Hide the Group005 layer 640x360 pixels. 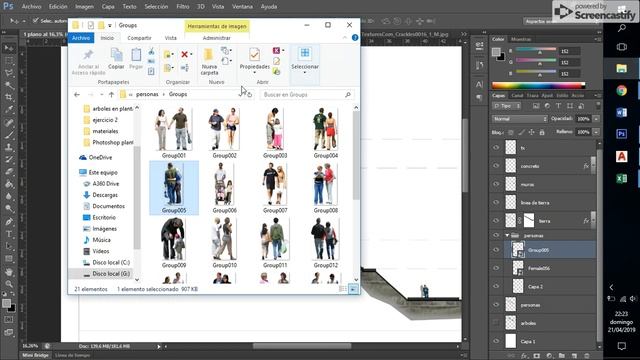click(x=496, y=250)
